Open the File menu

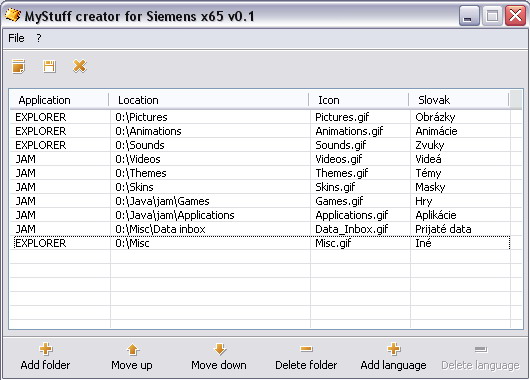point(16,38)
